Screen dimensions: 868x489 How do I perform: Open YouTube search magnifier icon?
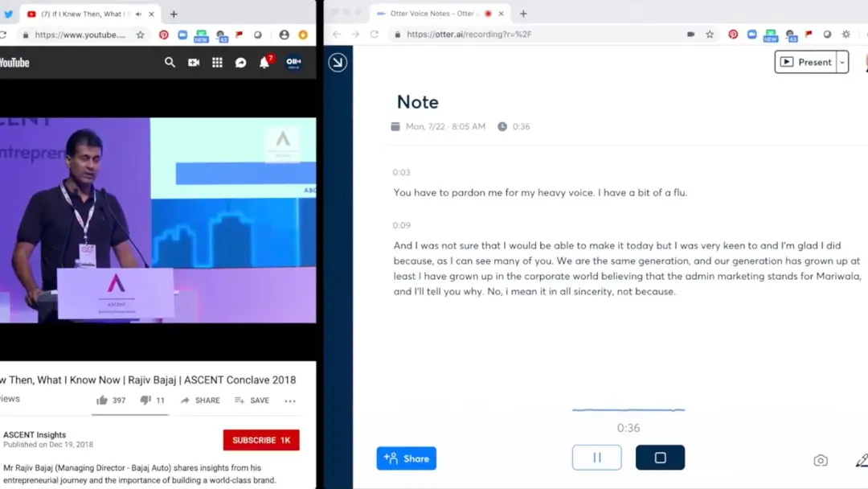(170, 63)
